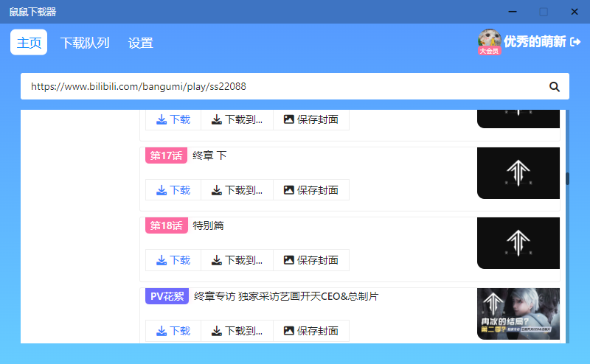This screenshot has height=364, width=590.
Task: Click 下载到... for episode 17
Action: (237, 190)
